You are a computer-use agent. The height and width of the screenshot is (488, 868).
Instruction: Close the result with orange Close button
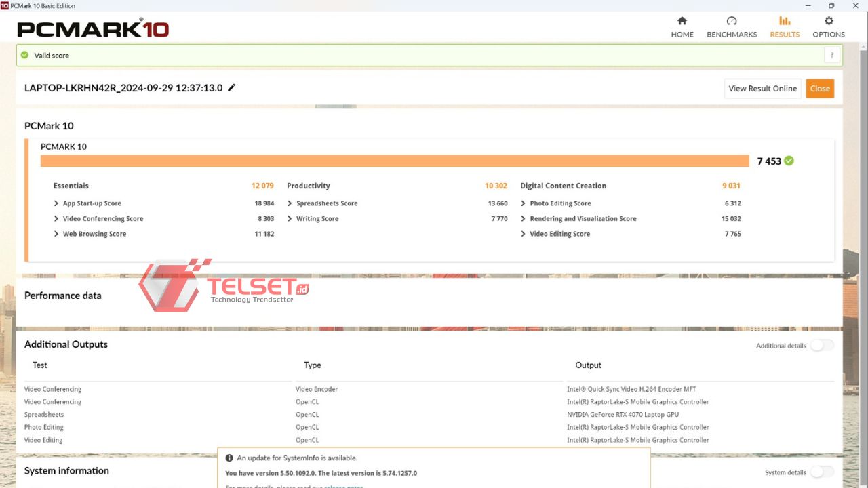click(x=820, y=89)
